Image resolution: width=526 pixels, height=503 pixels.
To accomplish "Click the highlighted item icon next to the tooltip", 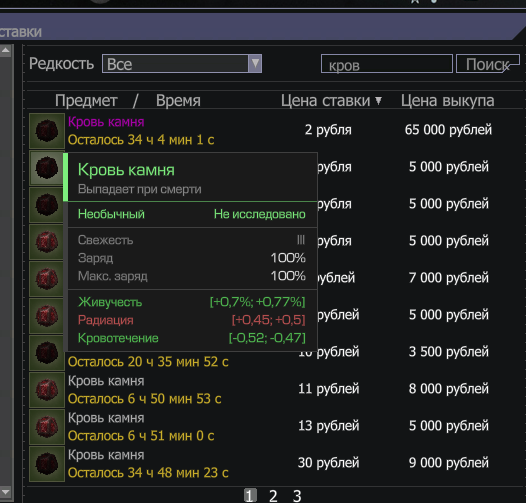I will pyautogui.click(x=47, y=168).
